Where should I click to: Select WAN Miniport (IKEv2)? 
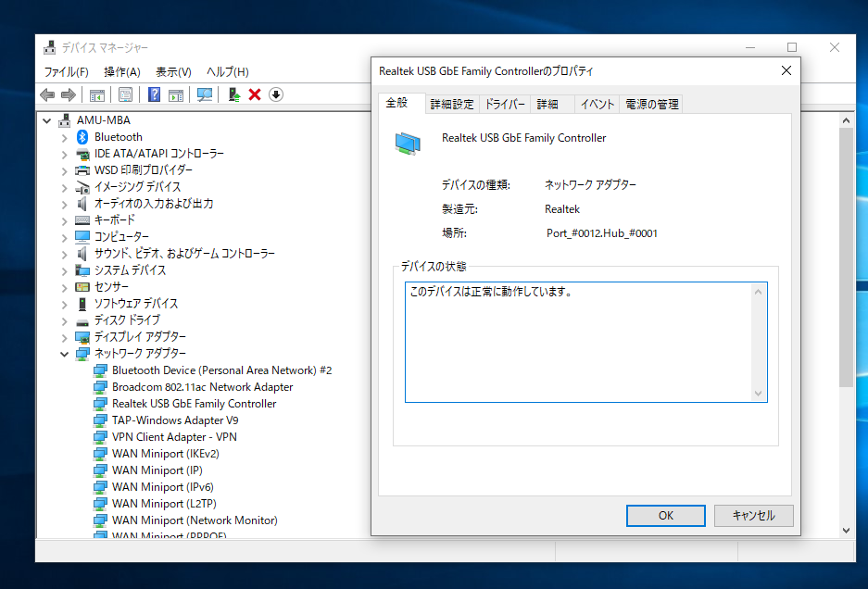click(x=166, y=454)
